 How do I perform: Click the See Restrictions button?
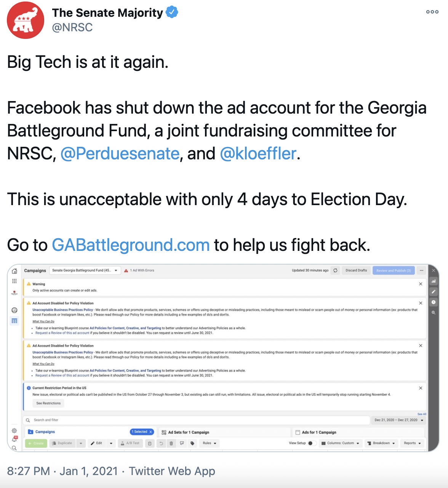tap(48, 403)
